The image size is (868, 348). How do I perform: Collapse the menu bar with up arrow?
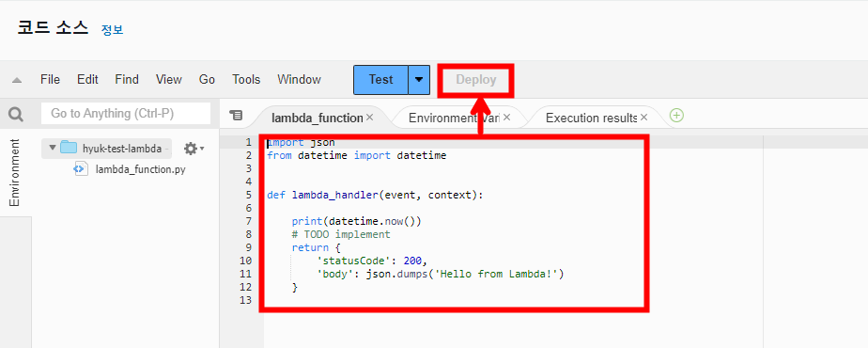pyautogui.click(x=17, y=80)
